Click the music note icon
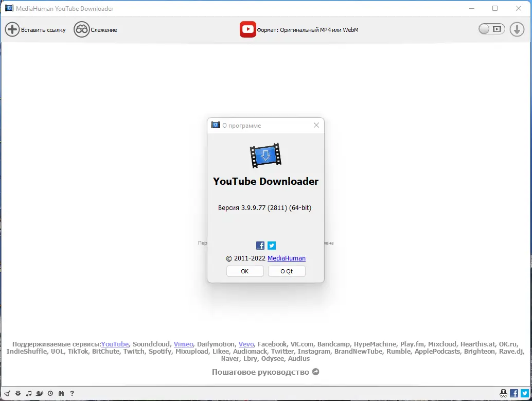This screenshot has height=401, width=532. (29, 393)
